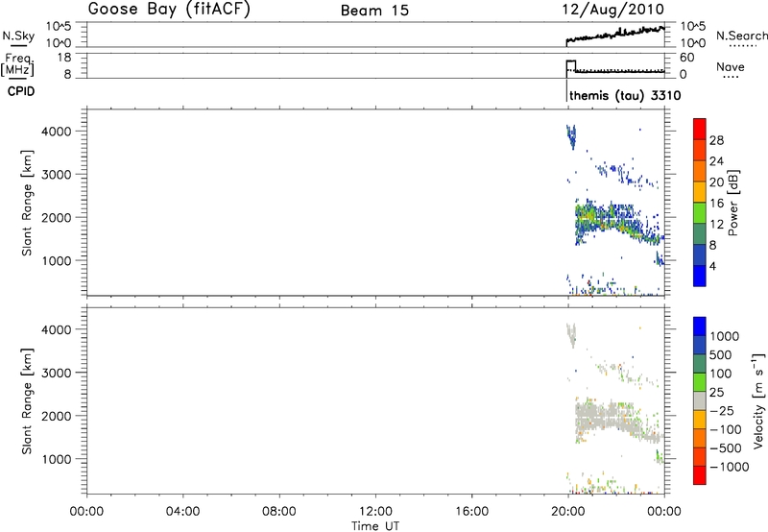Click the '−100' Velocity colorbar tick
This screenshot has width=768, height=532.
pyautogui.click(x=726, y=429)
